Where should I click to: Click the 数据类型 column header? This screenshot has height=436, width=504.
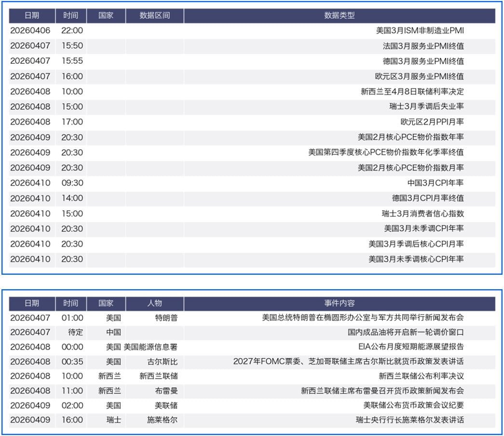[x=339, y=15]
